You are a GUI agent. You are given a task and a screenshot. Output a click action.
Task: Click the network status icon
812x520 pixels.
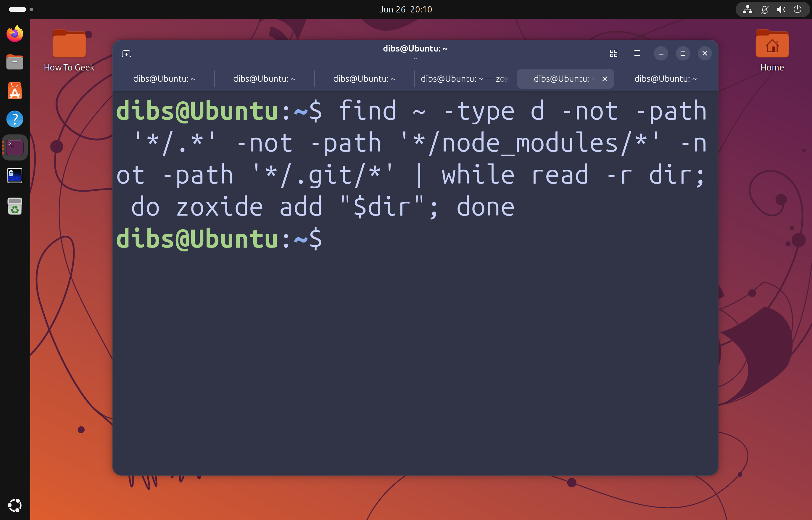pos(747,9)
